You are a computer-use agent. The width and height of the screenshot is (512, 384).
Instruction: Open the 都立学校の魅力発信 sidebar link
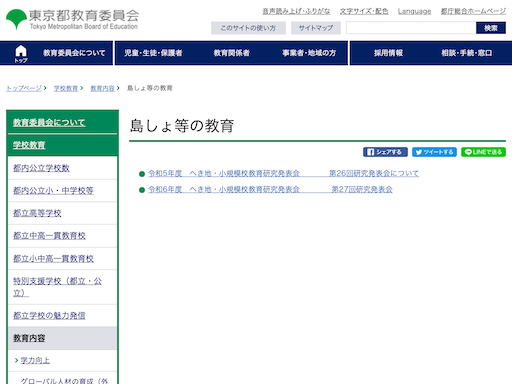pyautogui.click(x=49, y=315)
